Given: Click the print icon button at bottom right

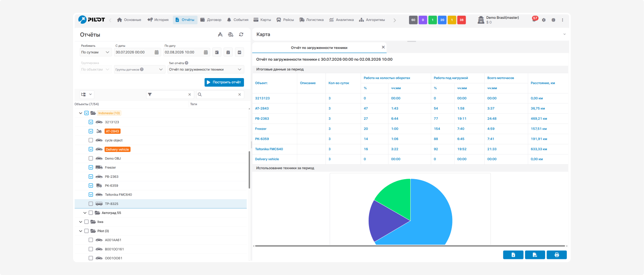Looking at the screenshot, I should tap(557, 255).
